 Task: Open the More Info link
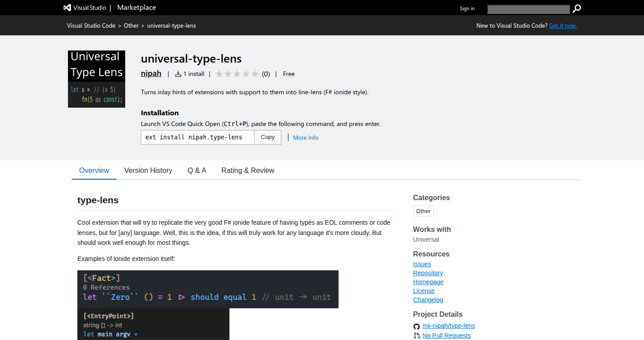tap(306, 138)
